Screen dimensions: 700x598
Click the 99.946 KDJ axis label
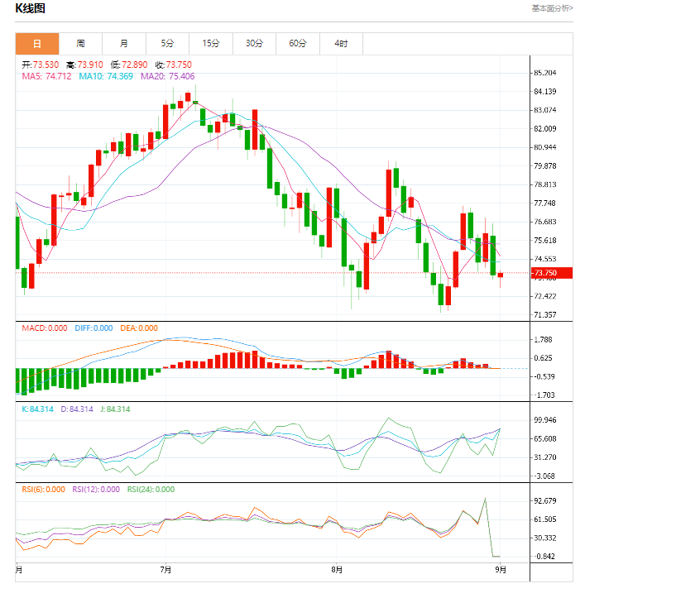tap(545, 420)
